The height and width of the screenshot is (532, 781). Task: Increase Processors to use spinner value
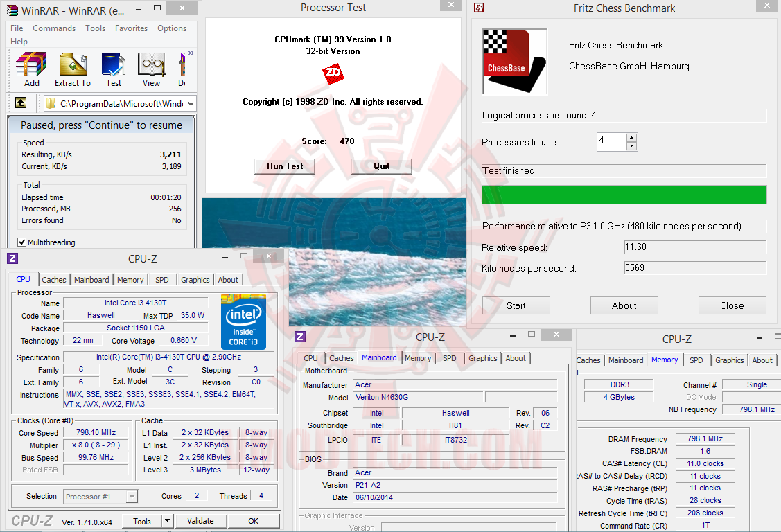[631, 138]
